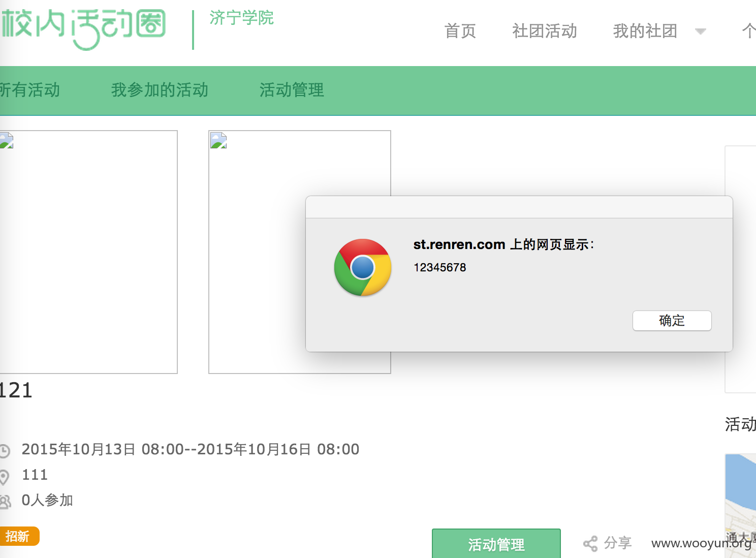The image size is (756, 558).
Task: Click the share icon next to 分享
Action: [x=590, y=544]
